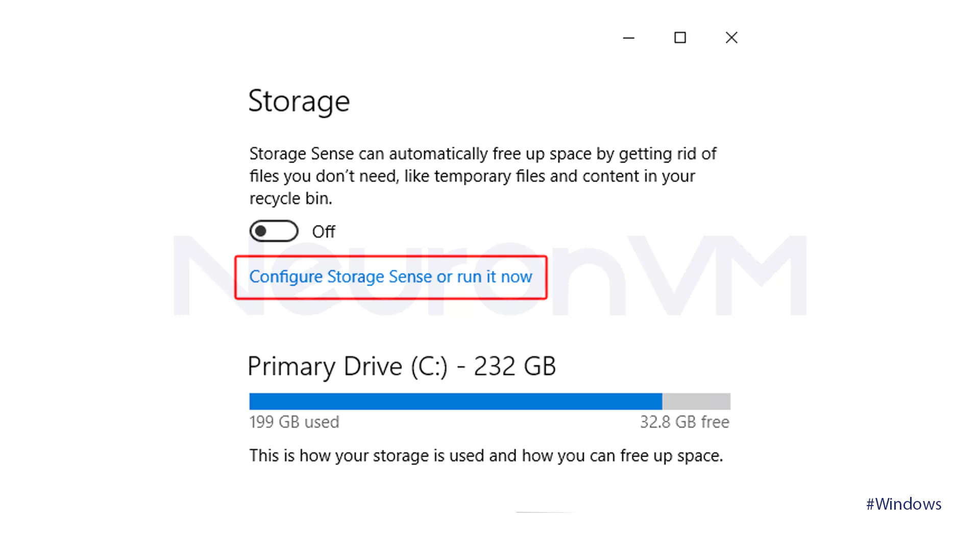Maximize the Storage settings window
The image size is (980, 551).
point(680,38)
